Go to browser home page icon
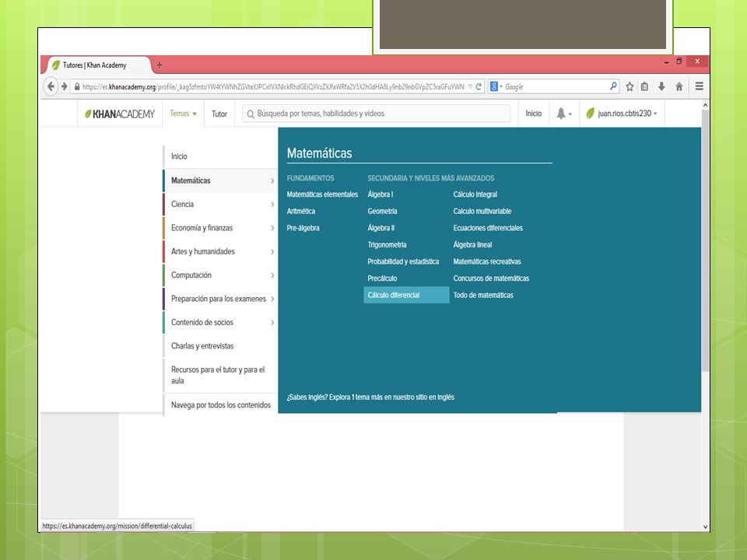The height and width of the screenshot is (560, 747). (679, 86)
